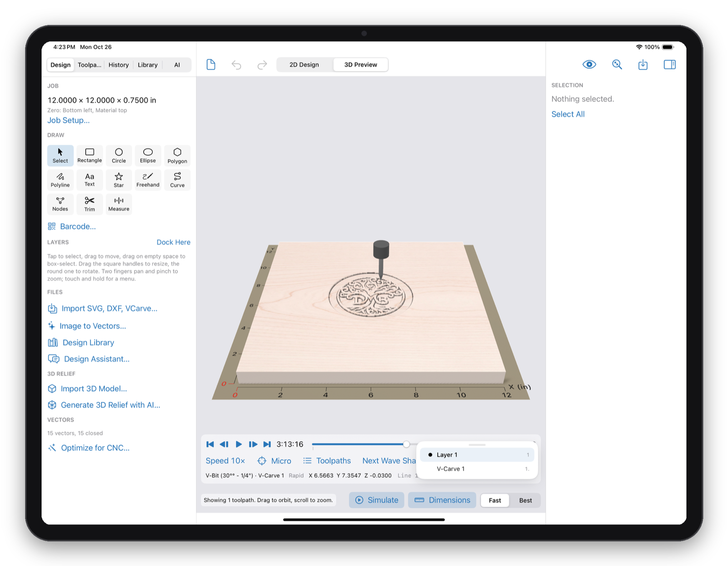Play the toolpath simulation
Screen dimensions: 728x566
pyautogui.click(x=239, y=444)
